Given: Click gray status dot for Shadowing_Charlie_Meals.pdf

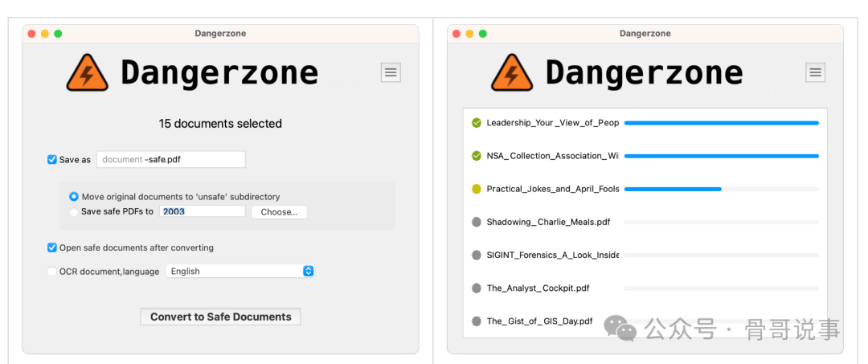Looking at the screenshot, I should coord(476,222).
